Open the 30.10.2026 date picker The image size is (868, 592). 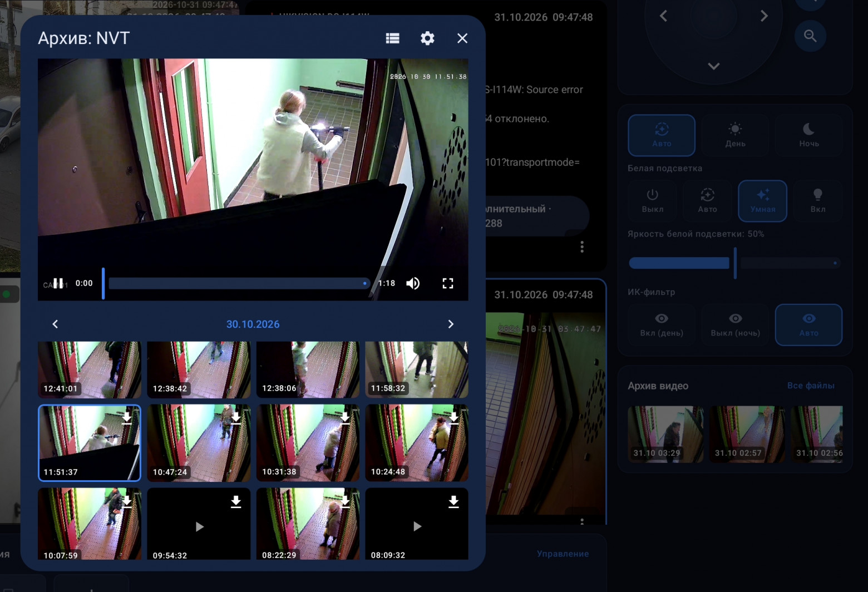253,324
